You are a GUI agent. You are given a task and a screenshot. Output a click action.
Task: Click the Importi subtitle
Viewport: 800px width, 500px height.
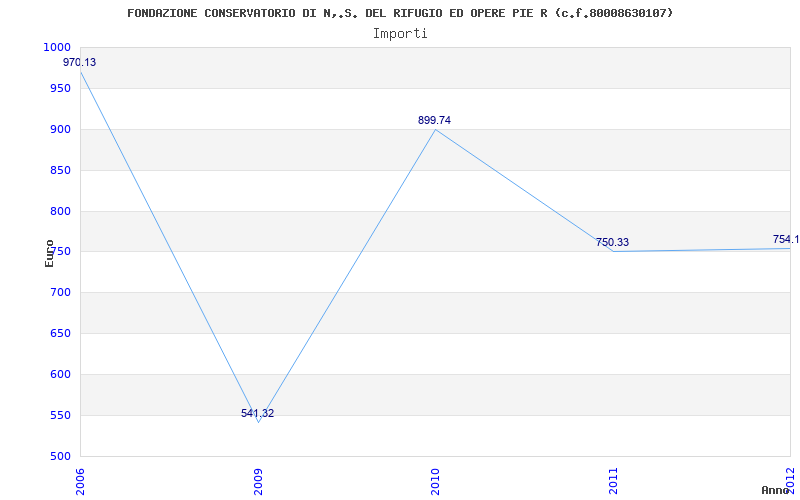tap(400, 34)
